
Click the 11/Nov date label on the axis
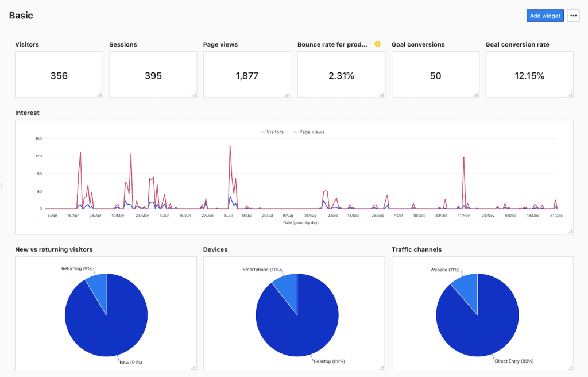coord(463,216)
